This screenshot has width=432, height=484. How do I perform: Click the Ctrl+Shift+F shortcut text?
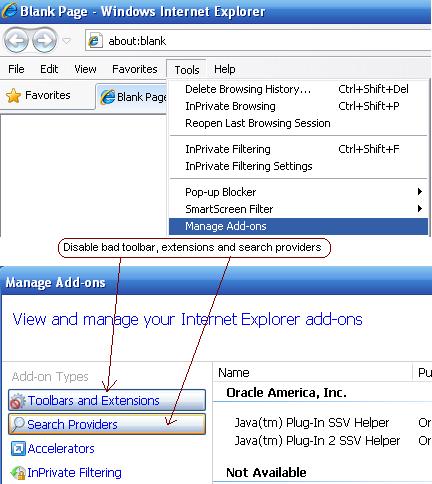coord(369,149)
